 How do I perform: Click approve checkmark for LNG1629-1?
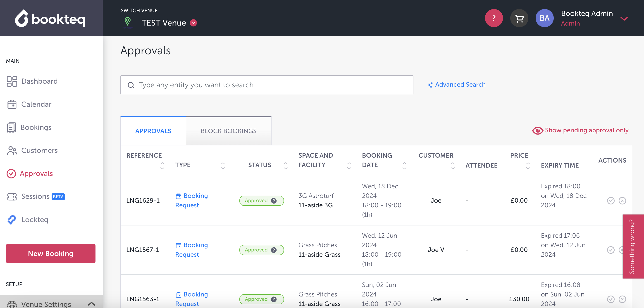[x=611, y=201]
